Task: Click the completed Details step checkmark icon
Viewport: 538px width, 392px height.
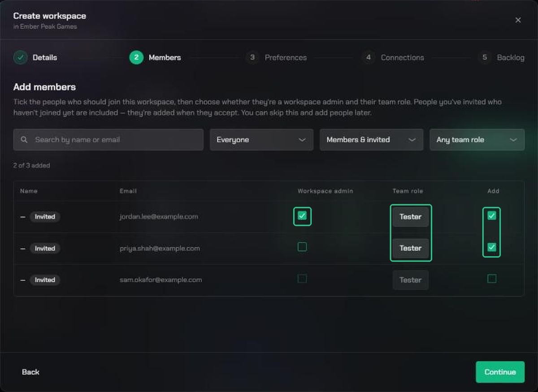Action: tap(20, 57)
